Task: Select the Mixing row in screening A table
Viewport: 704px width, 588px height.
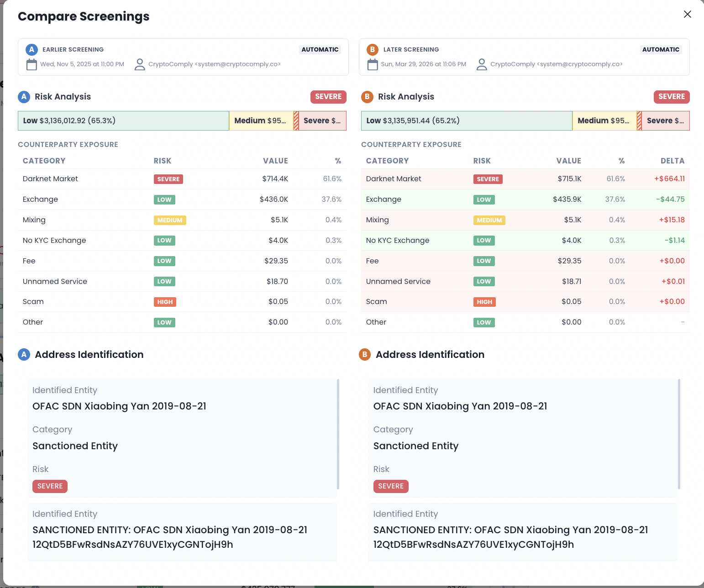Action: 182,220
